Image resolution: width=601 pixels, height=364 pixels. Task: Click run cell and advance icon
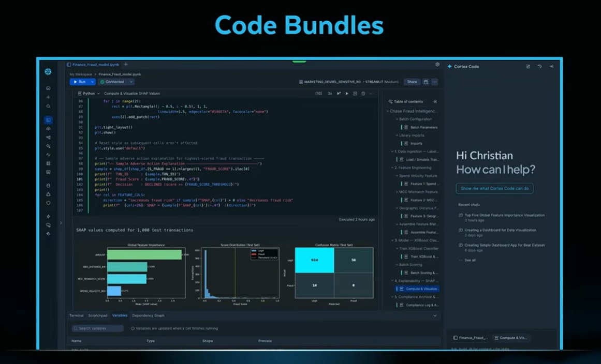[339, 94]
